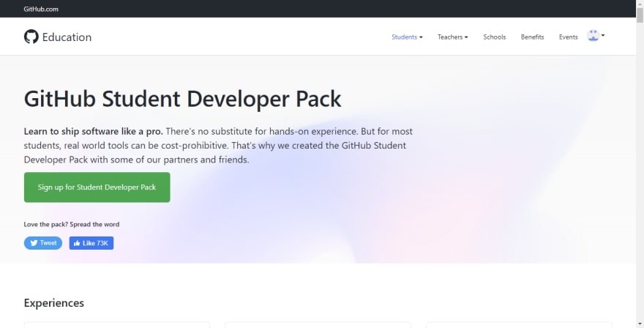Click the Tweet button
Screen dimensions: 644x328
43,243
